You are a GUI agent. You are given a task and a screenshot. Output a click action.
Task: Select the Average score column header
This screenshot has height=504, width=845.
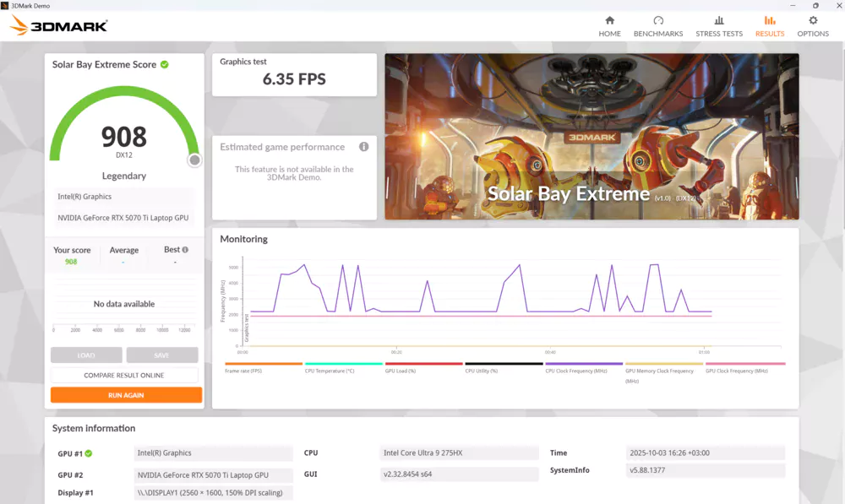124,249
